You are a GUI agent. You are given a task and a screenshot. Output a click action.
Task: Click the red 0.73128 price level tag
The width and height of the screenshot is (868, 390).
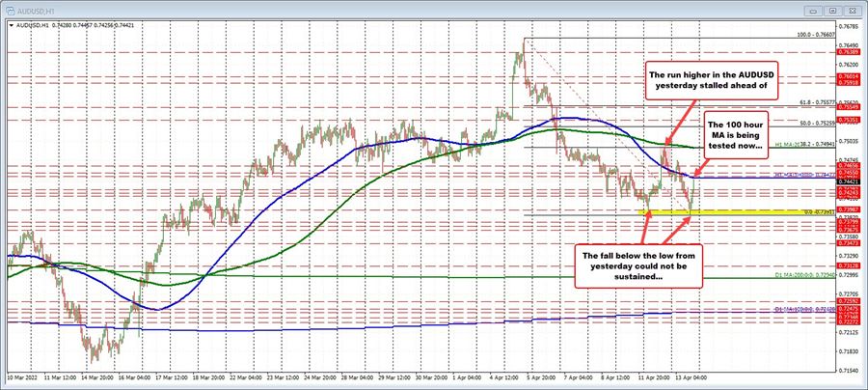click(x=850, y=265)
